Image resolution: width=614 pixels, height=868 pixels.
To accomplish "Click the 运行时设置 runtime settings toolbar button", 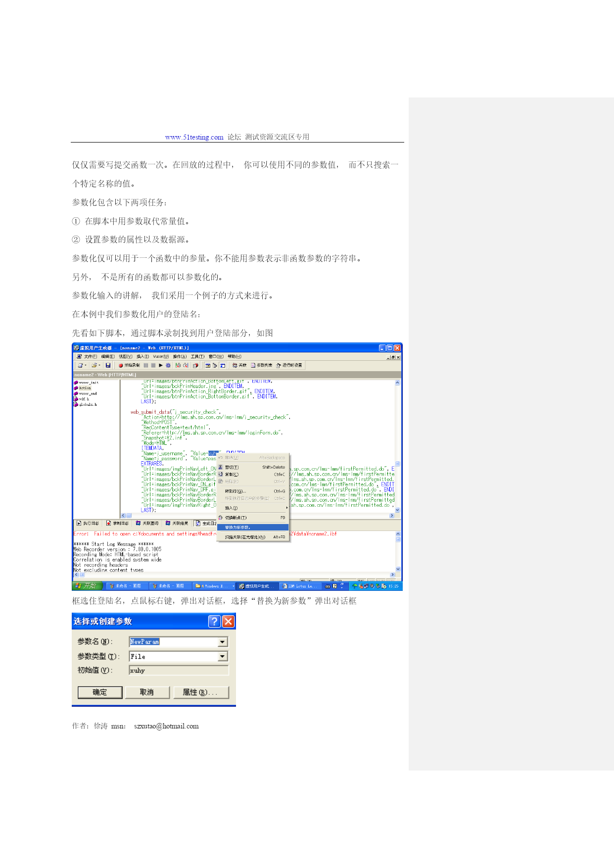I will pos(289,365).
